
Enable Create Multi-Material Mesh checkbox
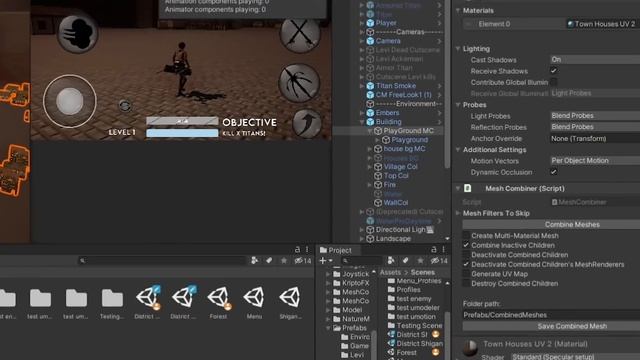point(466,236)
